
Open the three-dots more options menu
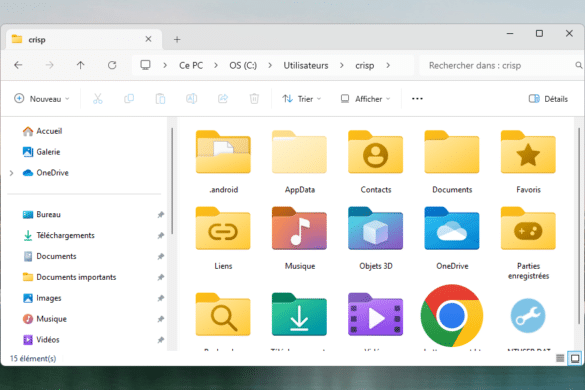[417, 99]
